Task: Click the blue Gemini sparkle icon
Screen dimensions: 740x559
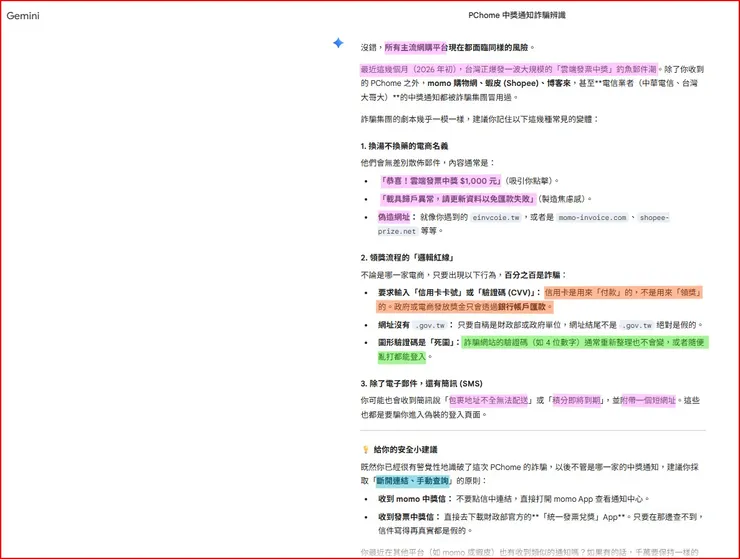Action: pyautogui.click(x=338, y=43)
